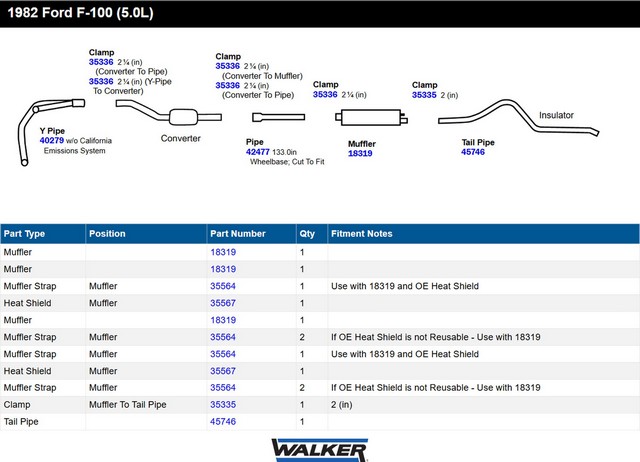
Task: Click 45746 in the Tail Pipe table row
Action: pos(222,422)
